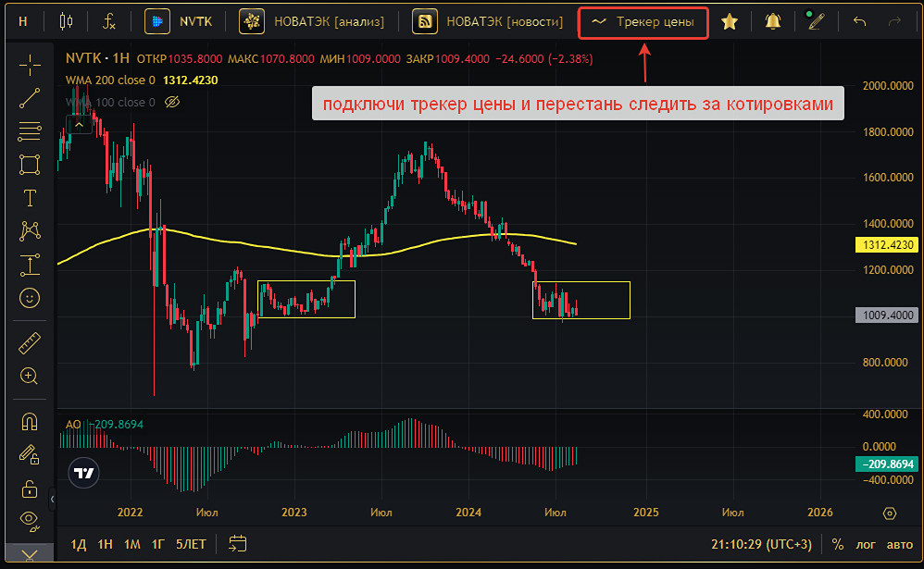Toggle logarithmic scale лог
924x569 pixels.
[x=866, y=544]
